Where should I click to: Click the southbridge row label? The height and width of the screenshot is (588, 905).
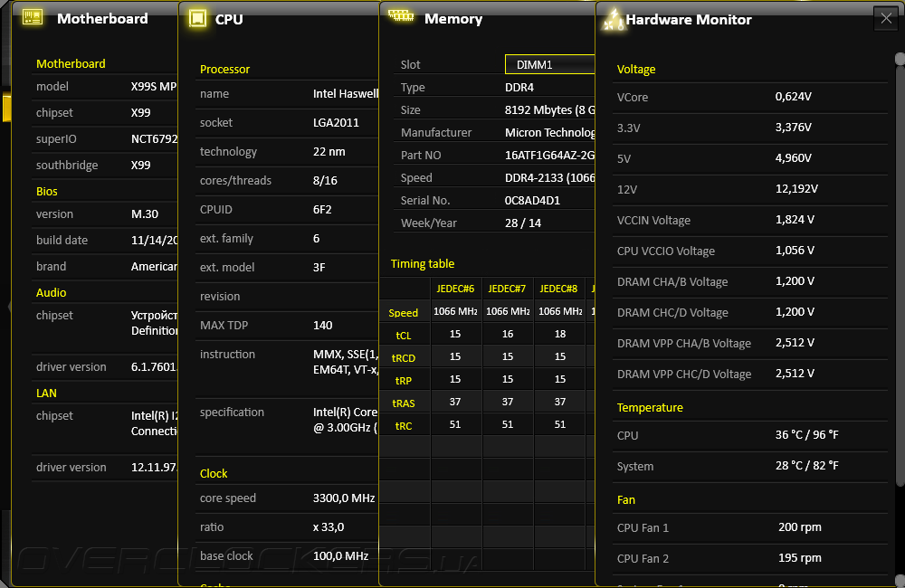(x=67, y=165)
